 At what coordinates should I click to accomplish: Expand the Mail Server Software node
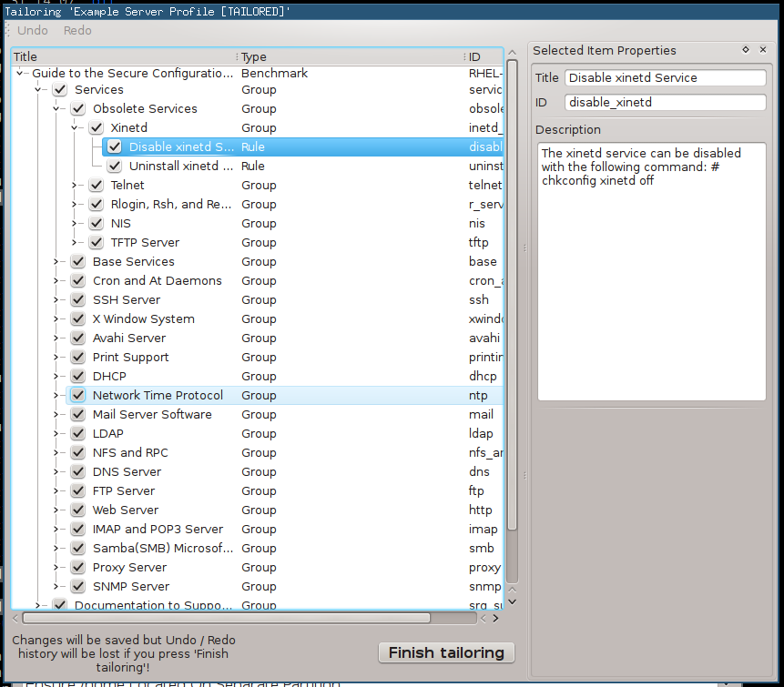(56, 414)
